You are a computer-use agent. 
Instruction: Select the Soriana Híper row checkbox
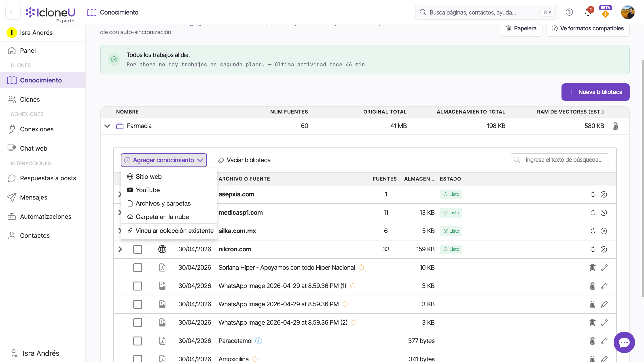pos(138,267)
